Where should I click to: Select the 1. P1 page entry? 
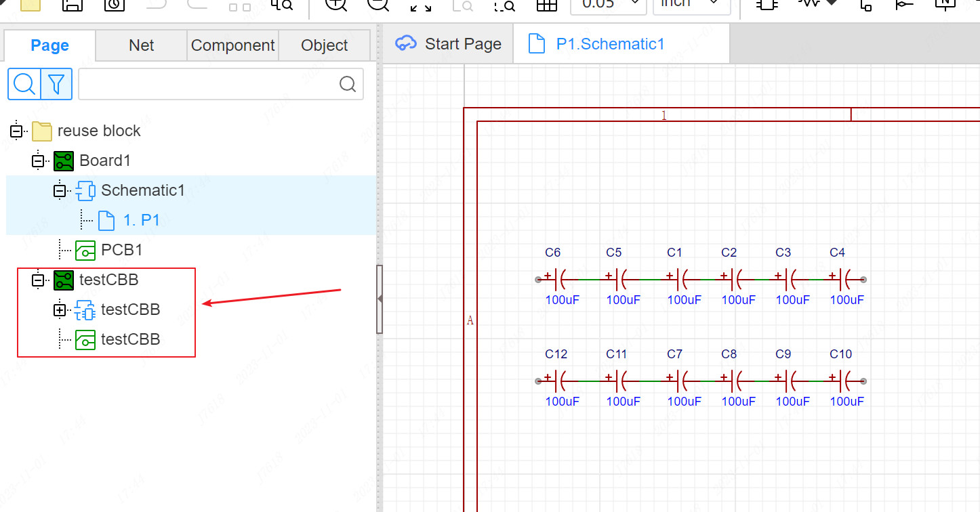click(142, 220)
